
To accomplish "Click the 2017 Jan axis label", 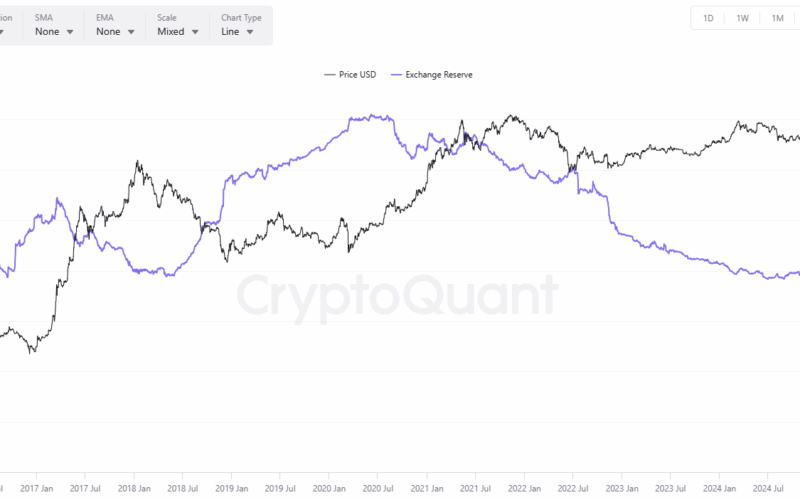I will [x=36, y=487].
